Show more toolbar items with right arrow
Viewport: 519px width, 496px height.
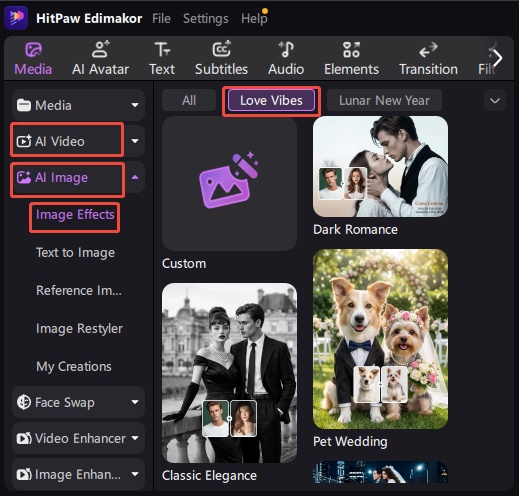(497, 58)
